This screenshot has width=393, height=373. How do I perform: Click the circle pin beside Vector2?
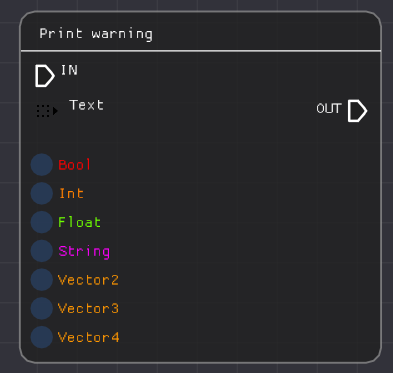[x=42, y=280]
